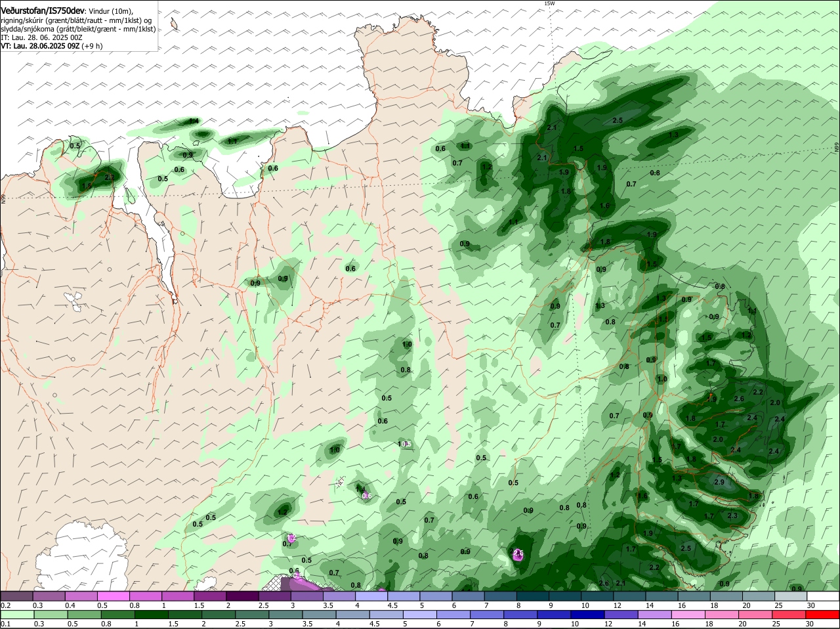The height and width of the screenshot is (629, 840).
Task: Click the initial time line 'IT: Lau. 28. 06. 2025 00Z'
Action: 41,37
